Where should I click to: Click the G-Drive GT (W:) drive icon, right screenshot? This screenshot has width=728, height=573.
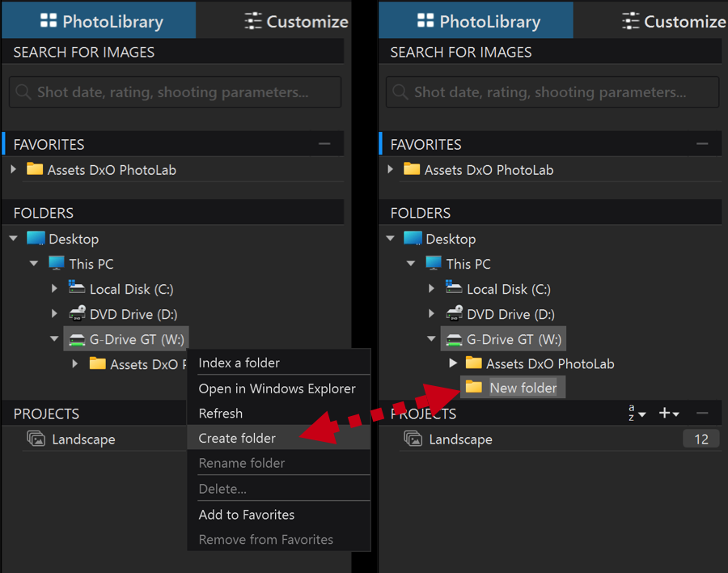(x=454, y=340)
